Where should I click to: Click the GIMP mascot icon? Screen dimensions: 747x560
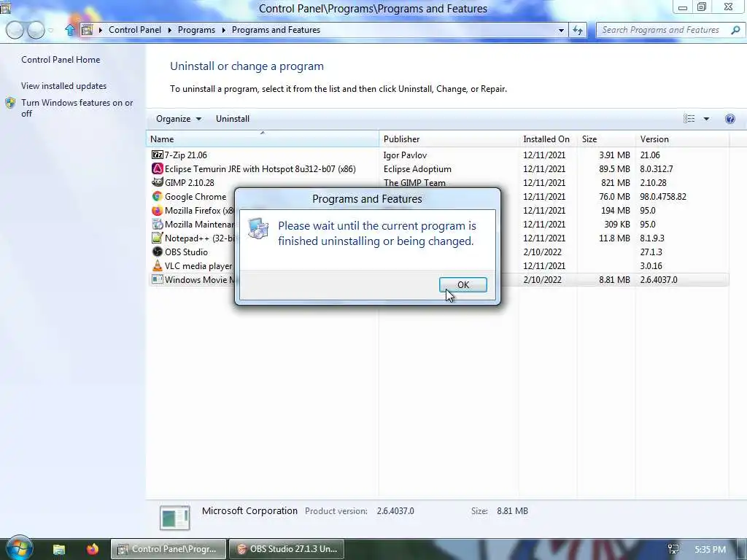point(158,182)
